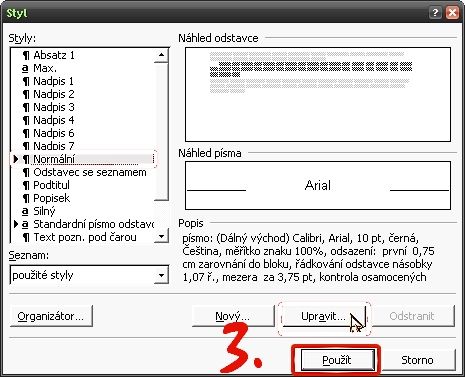
Task: Pick Text pozn. pod čarou style
Action: [x=83, y=237]
